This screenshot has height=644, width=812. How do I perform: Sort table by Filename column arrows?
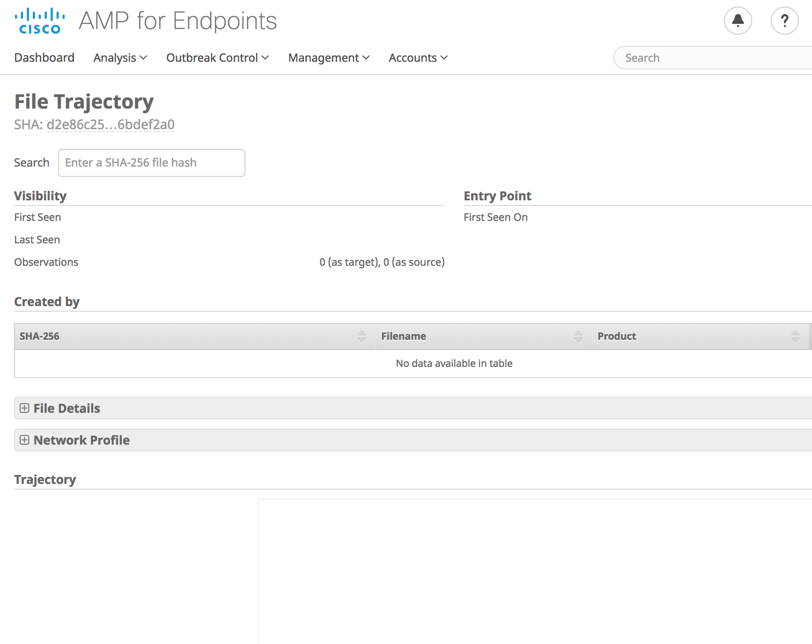[578, 336]
